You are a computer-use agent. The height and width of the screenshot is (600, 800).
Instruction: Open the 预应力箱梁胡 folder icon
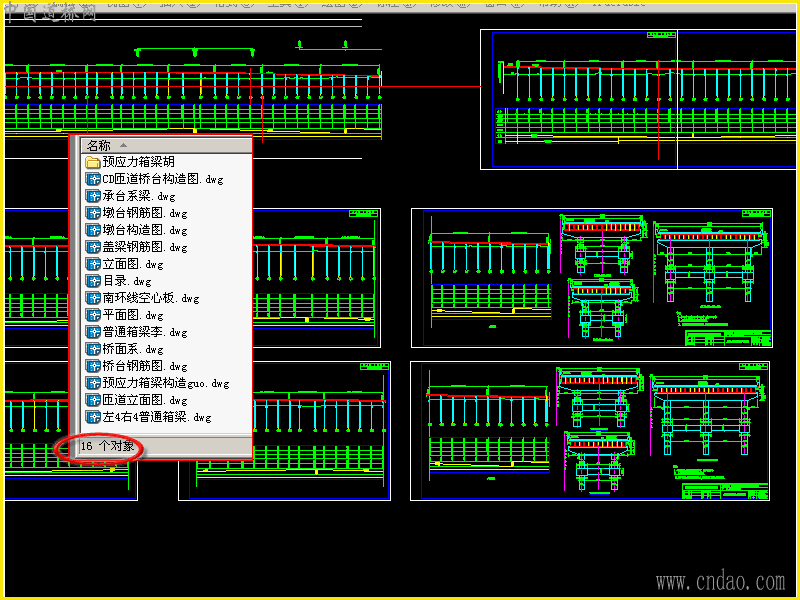point(92,162)
